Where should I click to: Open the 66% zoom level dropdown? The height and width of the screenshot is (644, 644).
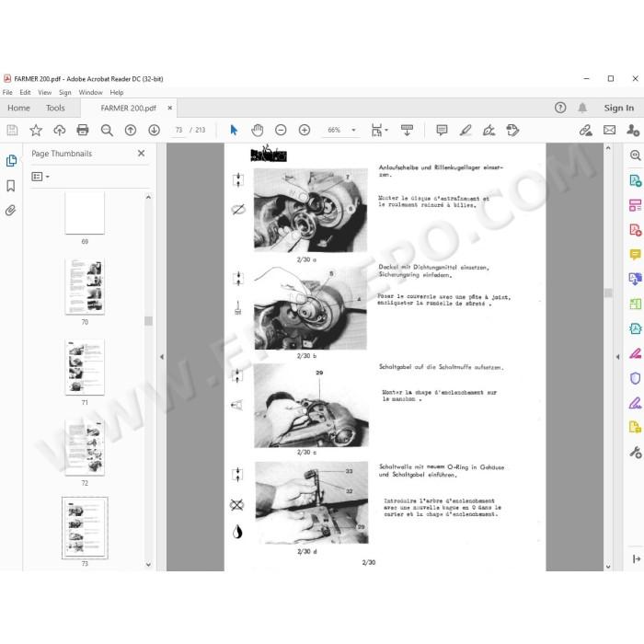point(353,131)
